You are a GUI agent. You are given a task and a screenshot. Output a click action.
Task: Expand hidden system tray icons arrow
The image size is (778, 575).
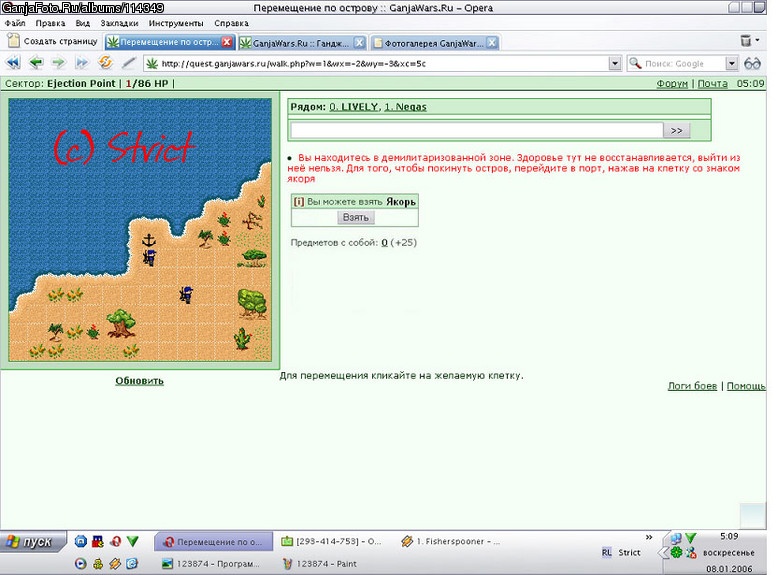(x=661, y=553)
